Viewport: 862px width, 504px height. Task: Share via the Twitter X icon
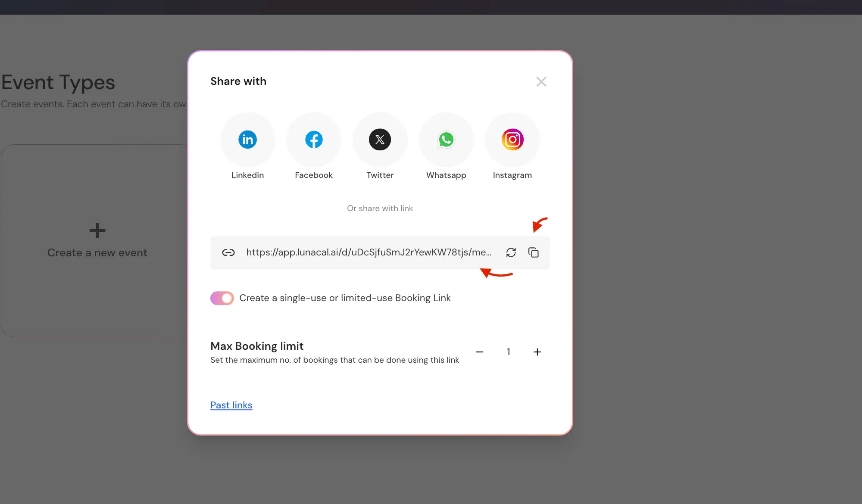pyautogui.click(x=380, y=140)
